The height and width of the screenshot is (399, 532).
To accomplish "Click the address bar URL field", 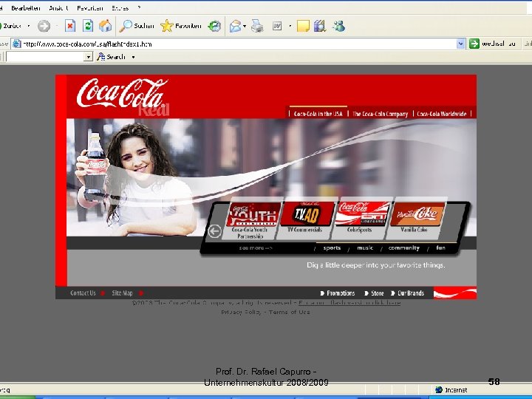I will [x=239, y=44].
